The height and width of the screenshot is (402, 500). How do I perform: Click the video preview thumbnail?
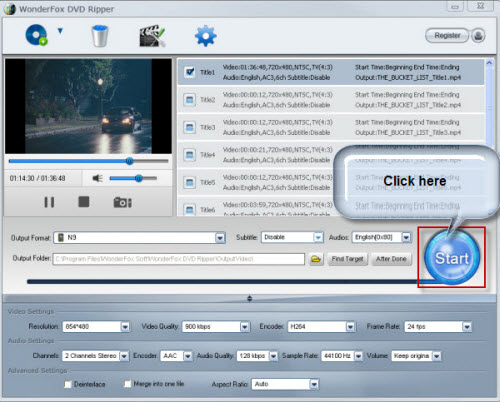point(88,106)
